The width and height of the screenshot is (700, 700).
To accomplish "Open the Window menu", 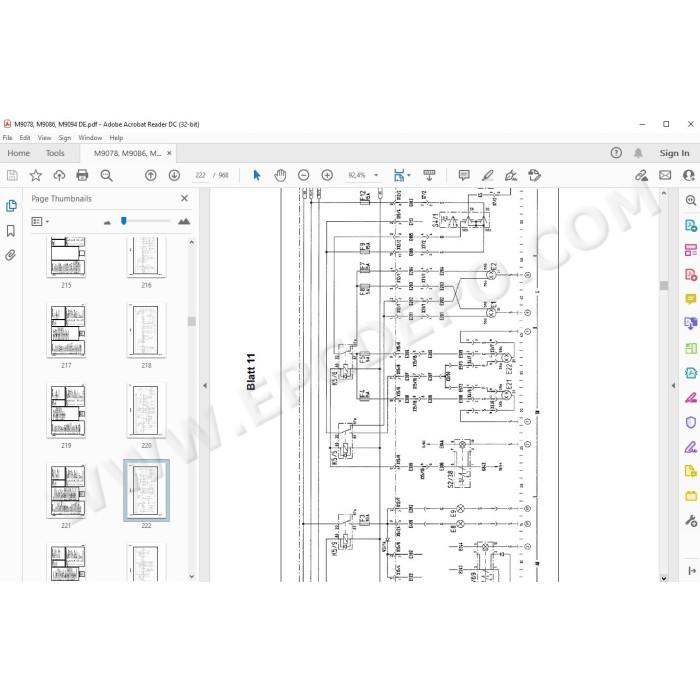I will pos(90,138).
